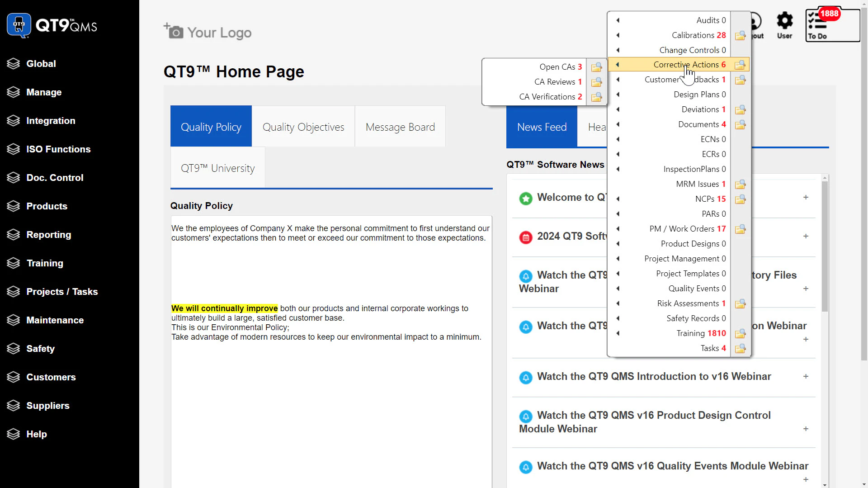The image size is (868, 488).
Task: Open the Suppliers module in sidebar
Action: (x=48, y=406)
